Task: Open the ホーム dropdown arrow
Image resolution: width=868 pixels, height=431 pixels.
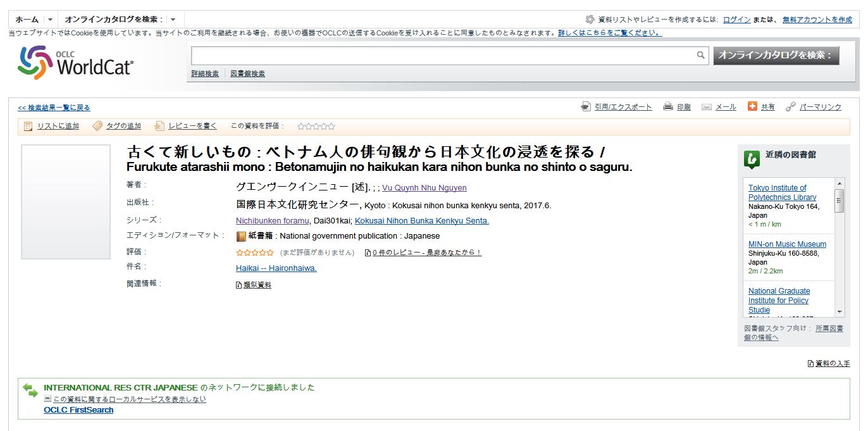Action: point(51,20)
